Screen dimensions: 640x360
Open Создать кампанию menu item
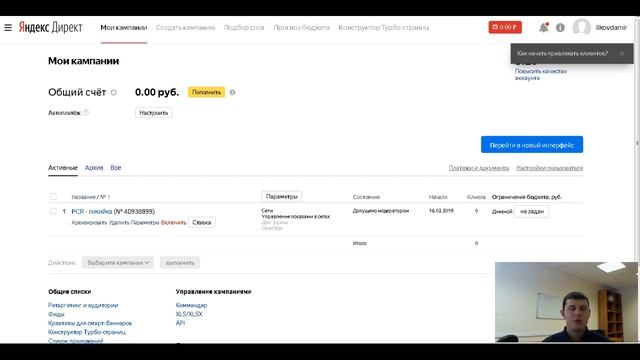pos(185,28)
